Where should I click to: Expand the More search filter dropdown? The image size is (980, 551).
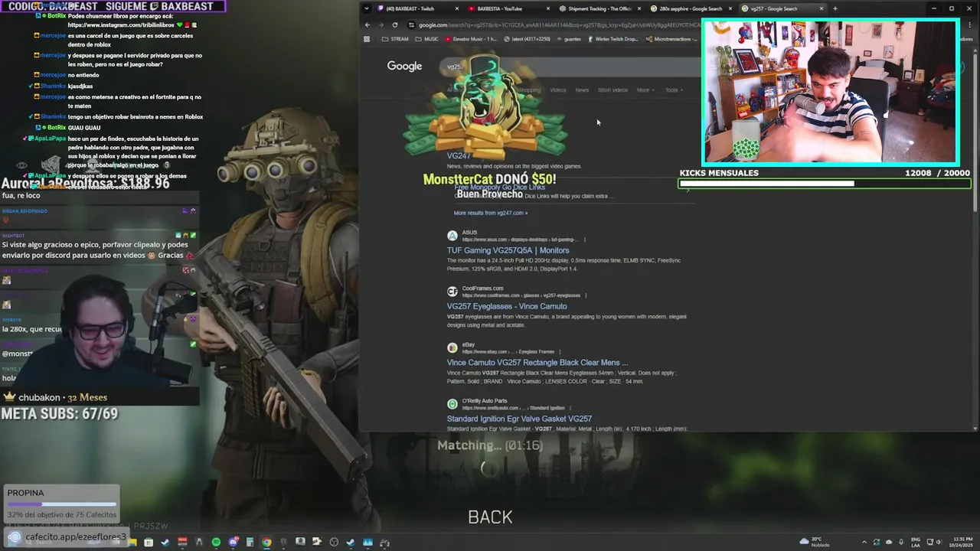click(x=645, y=90)
